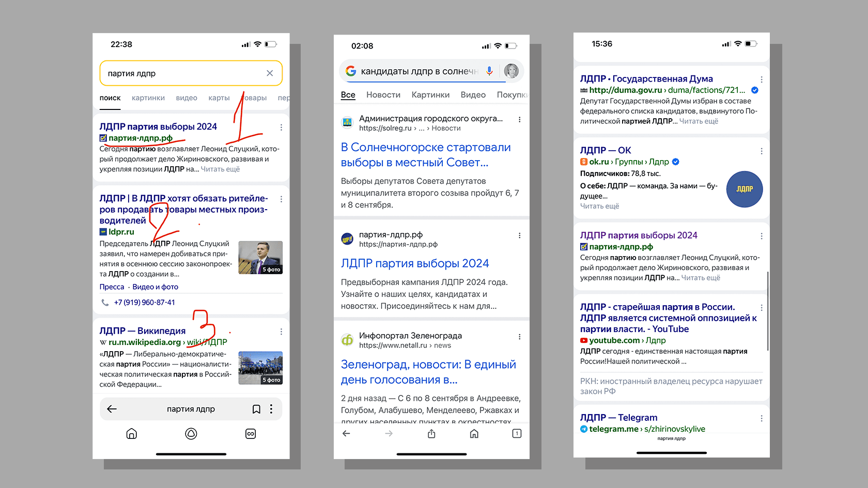Open options for the ldpr.ru result

[281, 199]
